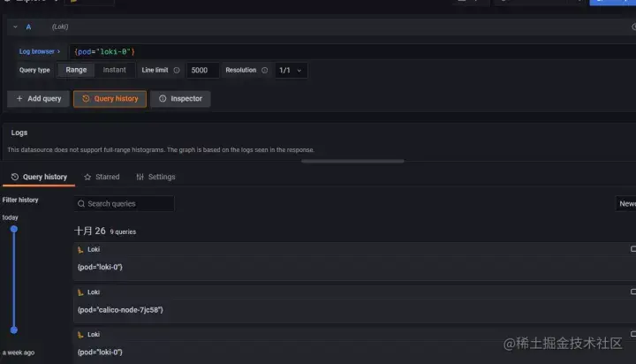Click the magnifier icon in Search queries

pos(81,204)
